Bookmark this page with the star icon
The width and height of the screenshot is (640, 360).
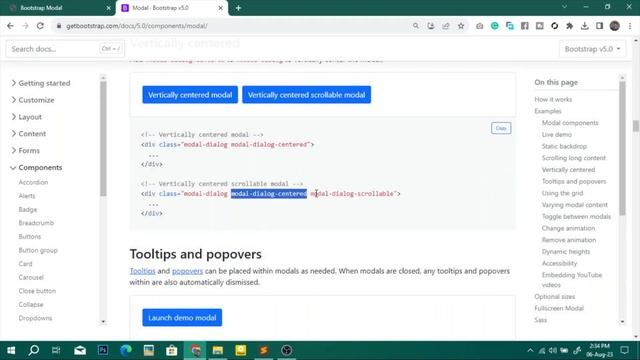pyautogui.click(x=461, y=26)
